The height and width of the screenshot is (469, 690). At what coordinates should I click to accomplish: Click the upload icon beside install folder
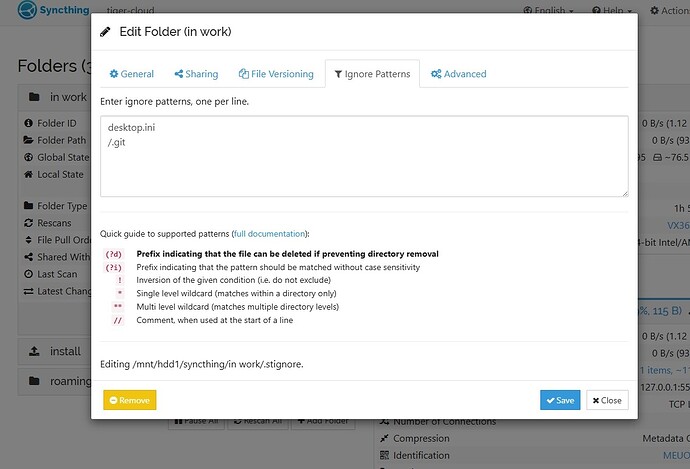point(34,351)
